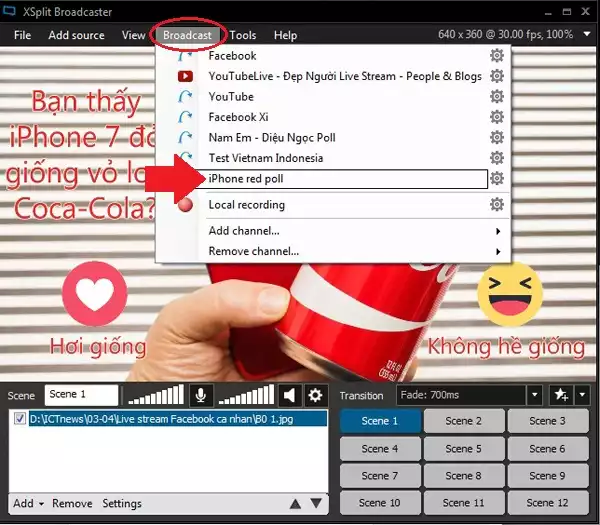Click the stream arrow icon beside Nam Em
This screenshot has height=525, width=600.
click(185, 137)
